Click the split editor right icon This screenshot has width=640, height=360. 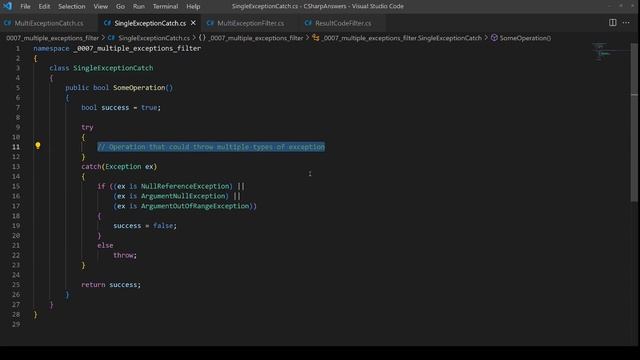coord(613,23)
